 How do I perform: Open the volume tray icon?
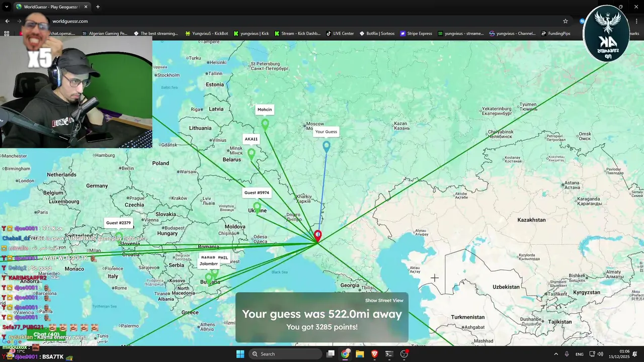[600, 354]
